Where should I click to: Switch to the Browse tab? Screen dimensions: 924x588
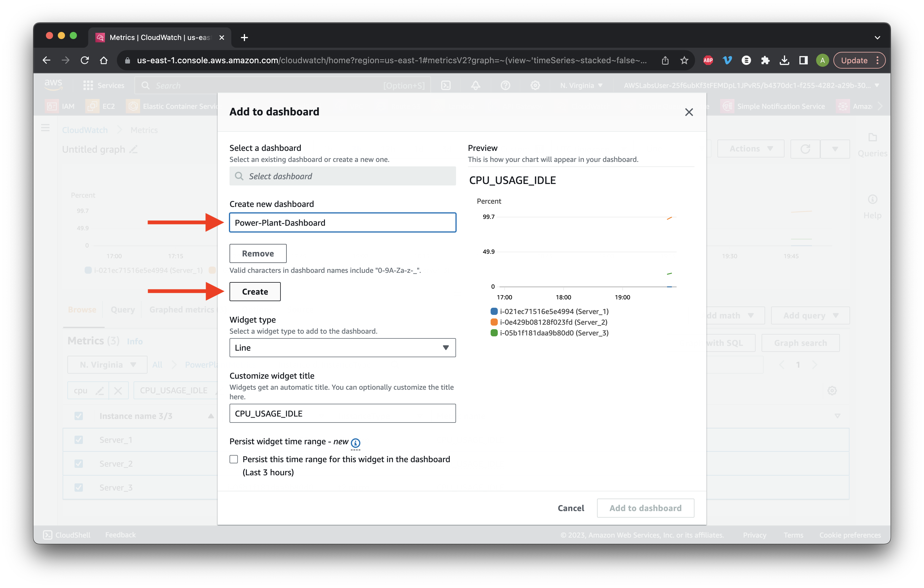[82, 310]
